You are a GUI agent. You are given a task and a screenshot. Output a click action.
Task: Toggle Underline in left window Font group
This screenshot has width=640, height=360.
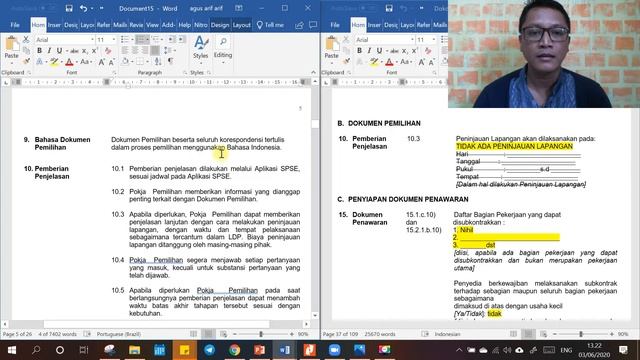(x=59, y=51)
